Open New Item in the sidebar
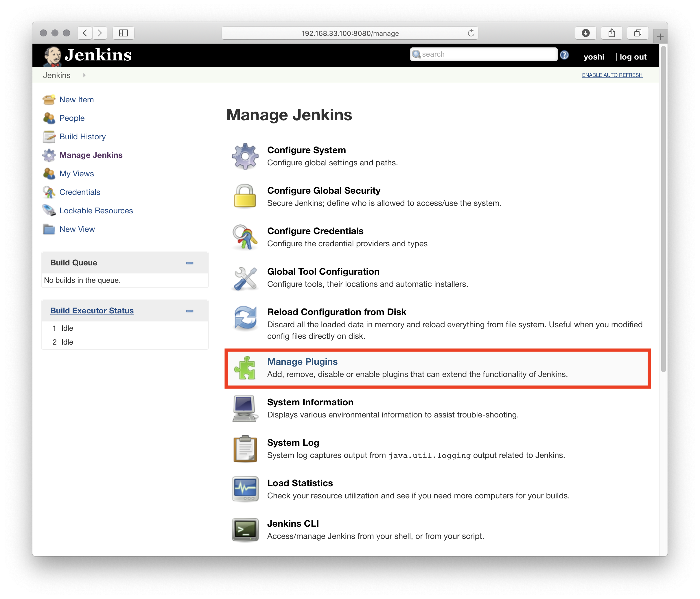Image resolution: width=700 pixels, height=599 pixels. [77, 100]
